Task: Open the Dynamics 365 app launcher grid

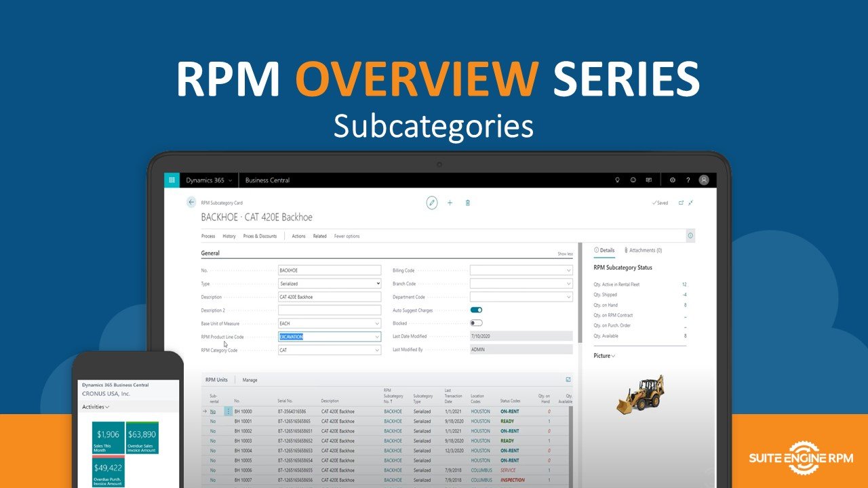Action: point(172,180)
